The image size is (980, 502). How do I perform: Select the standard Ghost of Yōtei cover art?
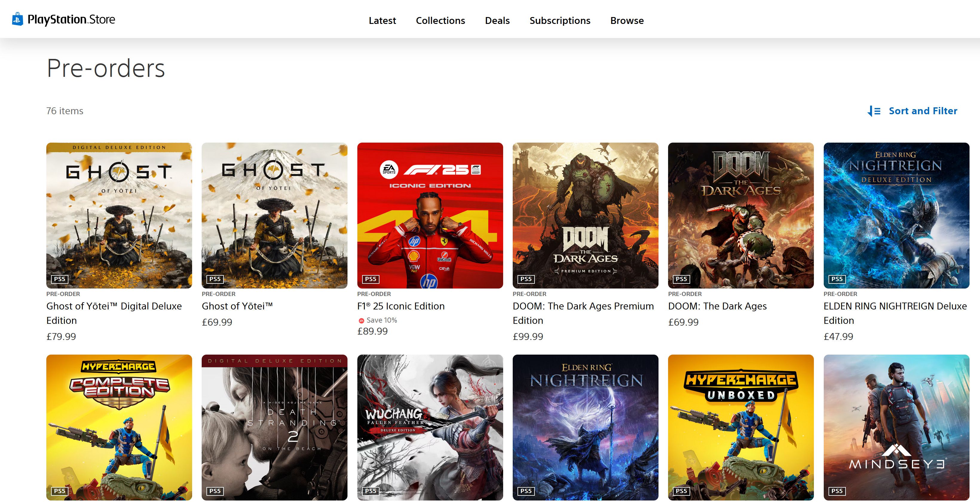coord(274,215)
